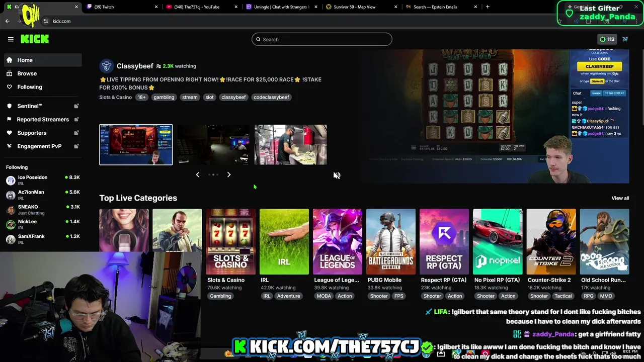
Task: Open Supporters in the sidebar
Action: [x=43, y=133]
